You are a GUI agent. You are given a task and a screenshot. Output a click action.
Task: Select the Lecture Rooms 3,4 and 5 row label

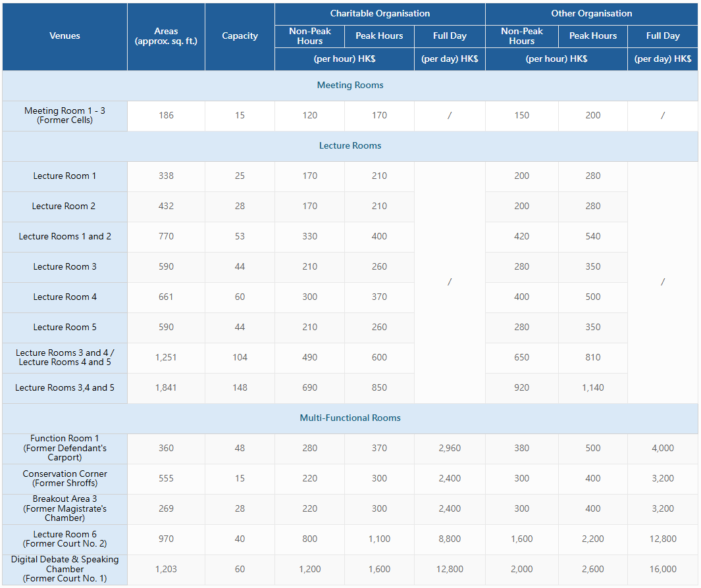coord(65,388)
